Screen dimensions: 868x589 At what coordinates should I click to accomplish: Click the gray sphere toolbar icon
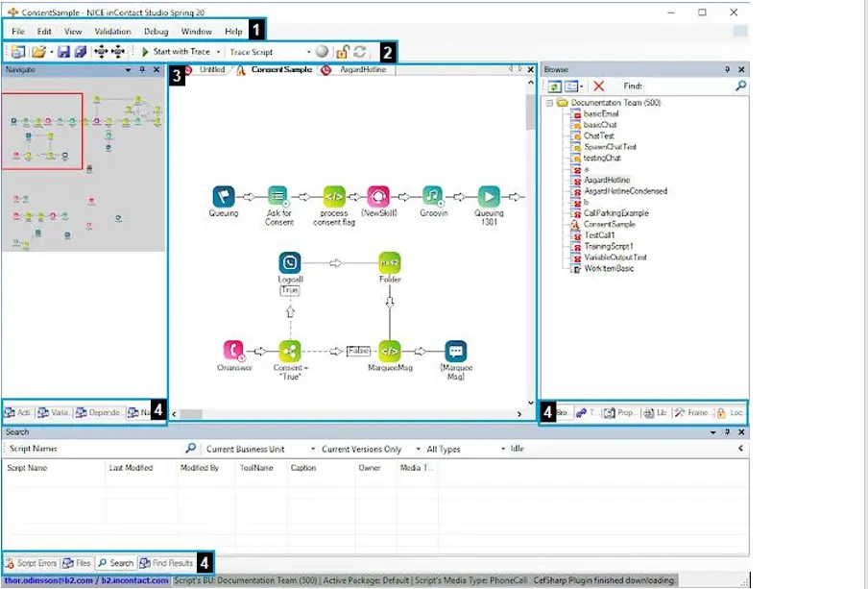(x=322, y=52)
